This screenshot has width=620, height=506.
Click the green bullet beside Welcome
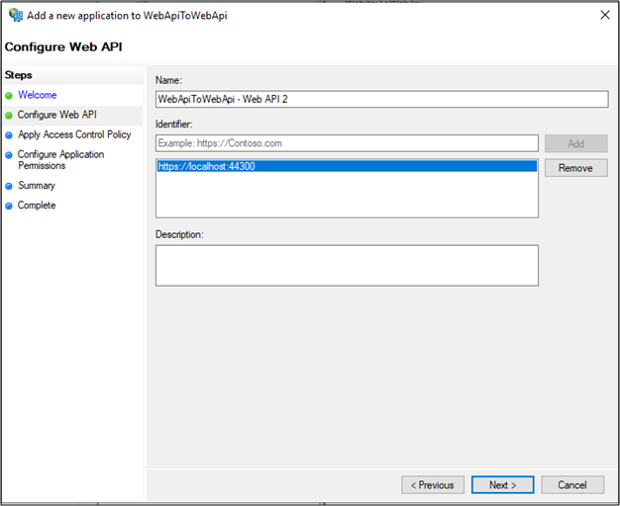tap(9, 96)
